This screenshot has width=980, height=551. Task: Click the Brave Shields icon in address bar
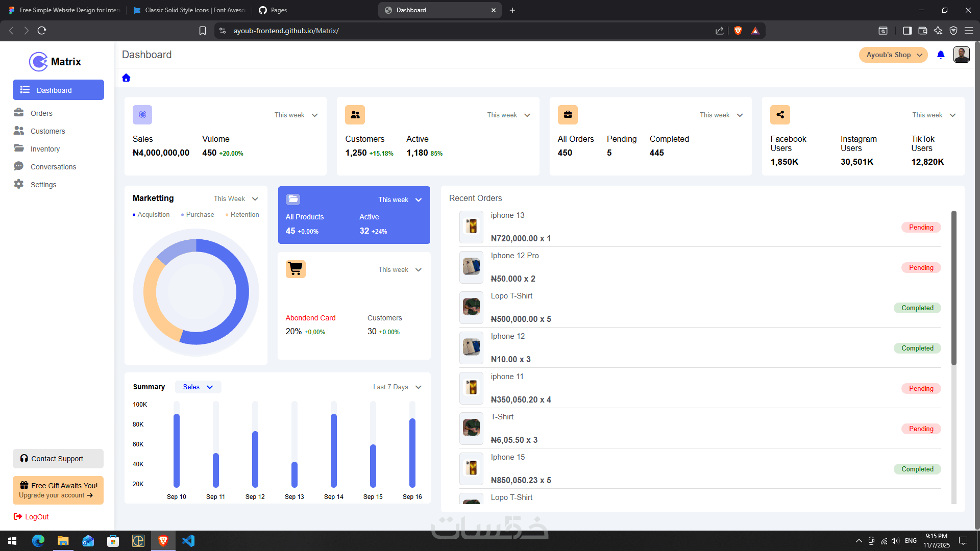click(738, 31)
